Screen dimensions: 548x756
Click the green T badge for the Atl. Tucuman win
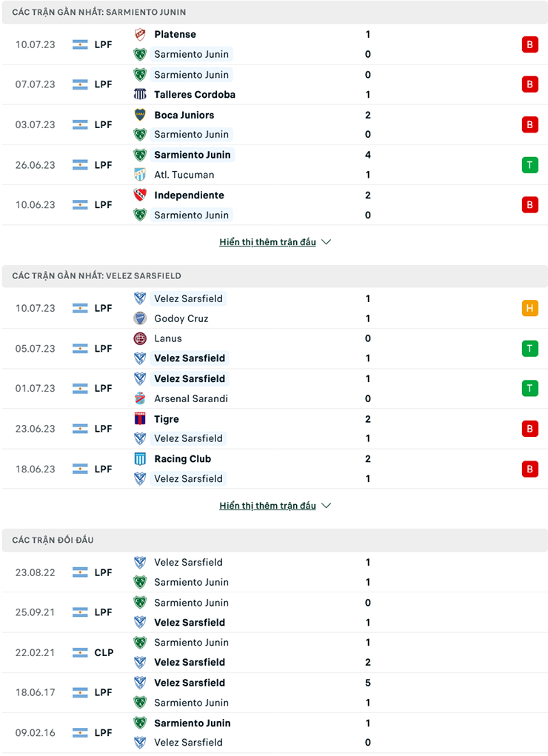[530, 164]
